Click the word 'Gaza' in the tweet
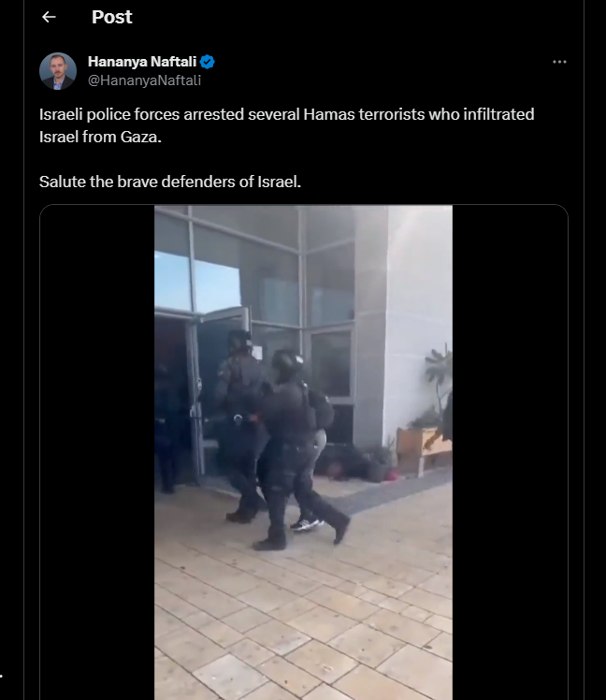The width and height of the screenshot is (606, 700). pos(139,137)
